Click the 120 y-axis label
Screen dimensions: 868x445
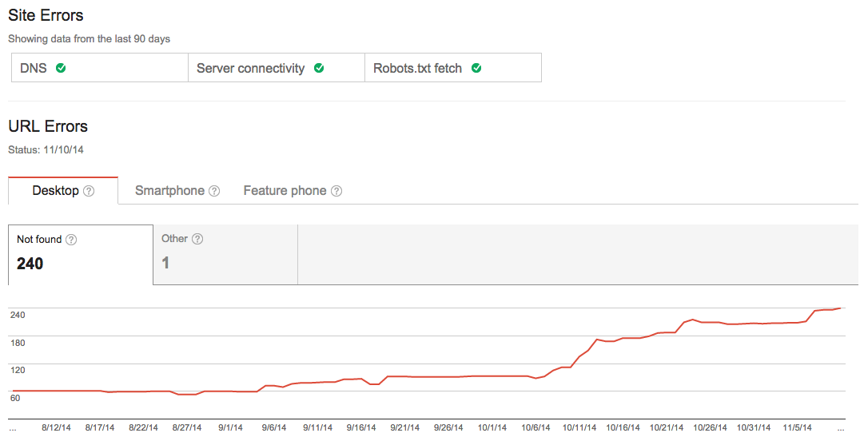tap(18, 370)
